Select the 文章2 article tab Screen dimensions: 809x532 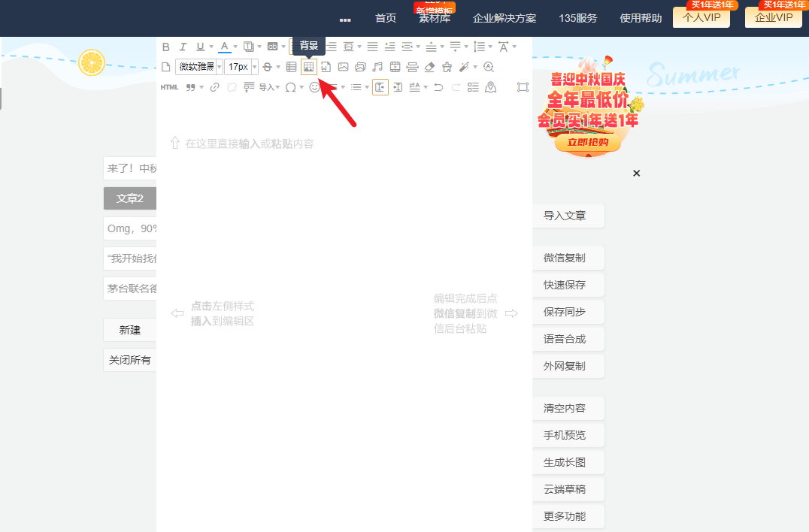130,198
